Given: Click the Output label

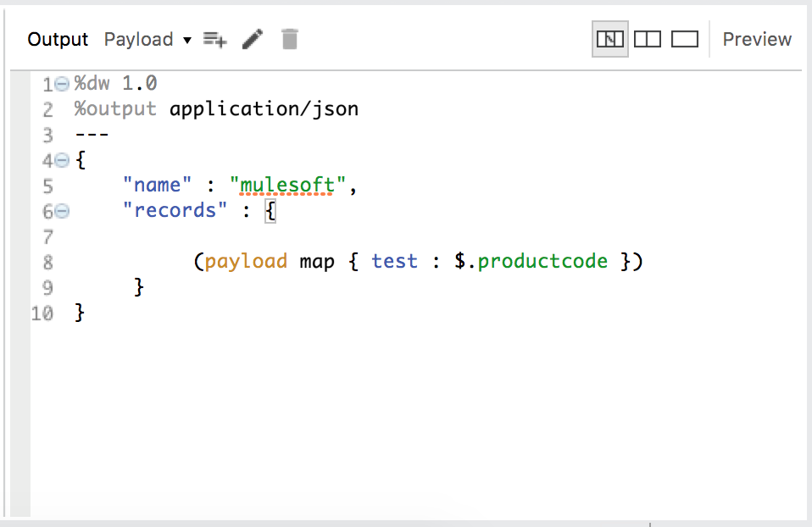Looking at the screenshot, I should tap(58, 39).
